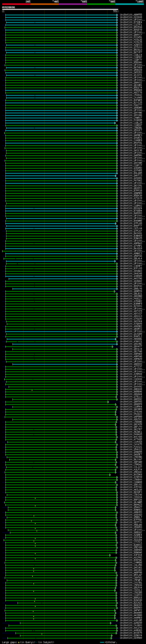Click the red 20% identity legend segment
The width and height of the screenshot is (146, 644).
point(16,4)
